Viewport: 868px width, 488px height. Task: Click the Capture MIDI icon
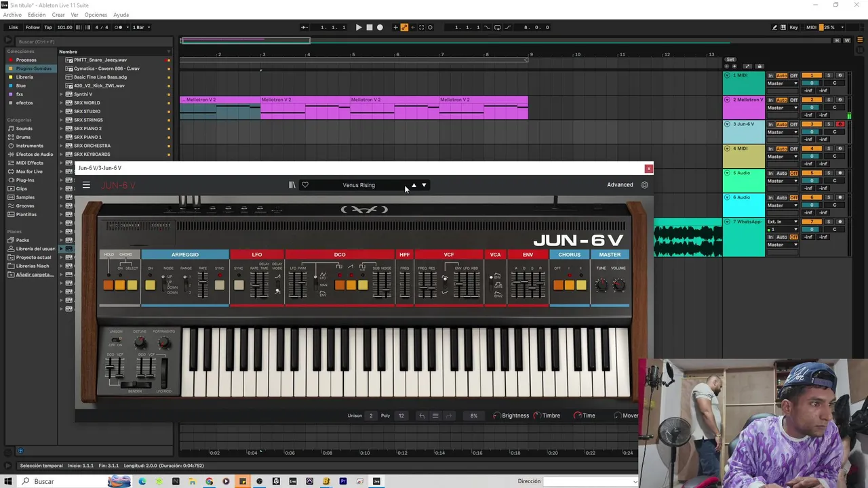[421, 27]
